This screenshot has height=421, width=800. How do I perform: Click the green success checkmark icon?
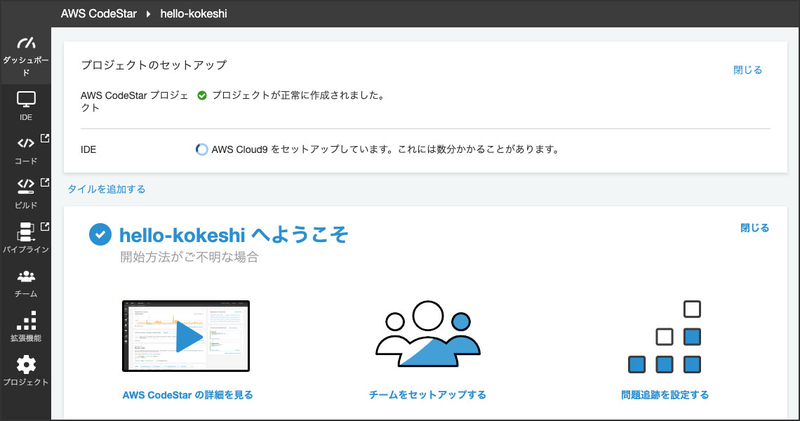(202, 95)
